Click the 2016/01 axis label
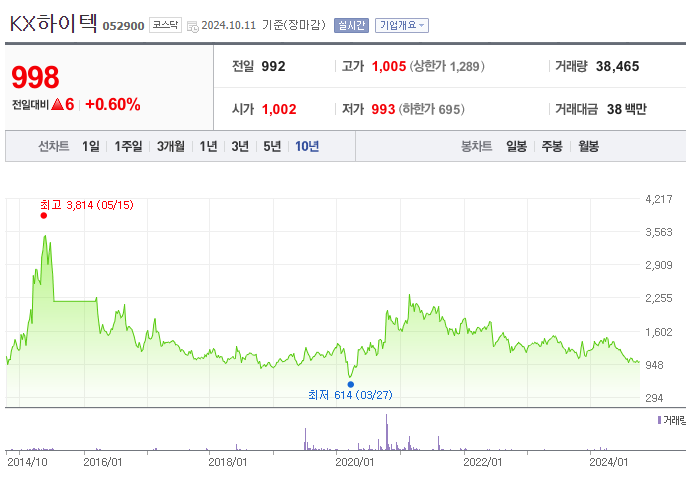This screenshot has width=686, height=481. pyautogui.click(x=102, y=462)
